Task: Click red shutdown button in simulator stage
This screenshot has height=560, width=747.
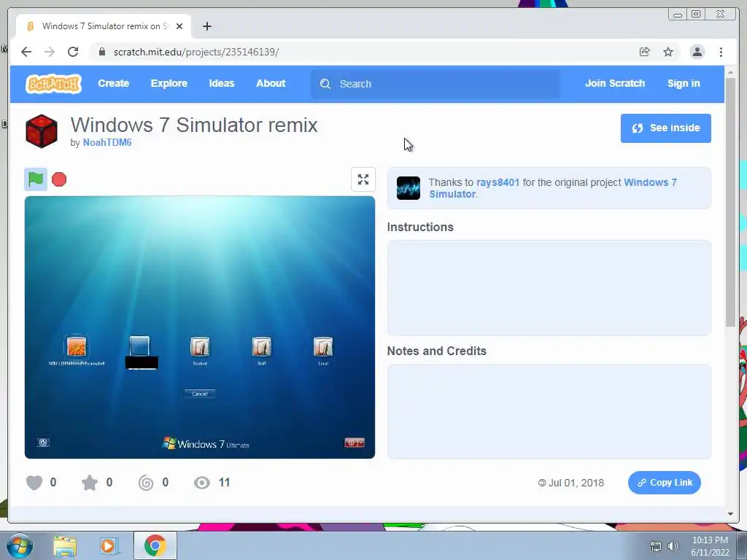Action: (x=355, y=443)
